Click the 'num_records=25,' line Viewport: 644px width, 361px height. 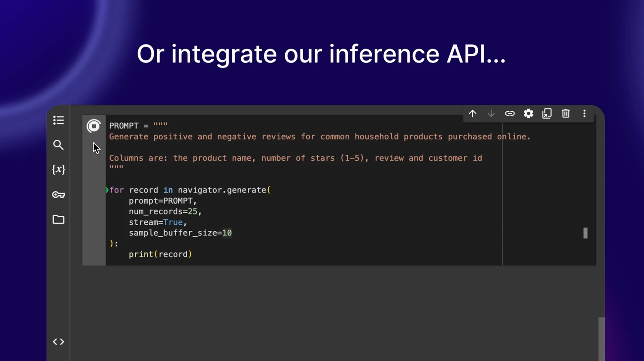165,211
